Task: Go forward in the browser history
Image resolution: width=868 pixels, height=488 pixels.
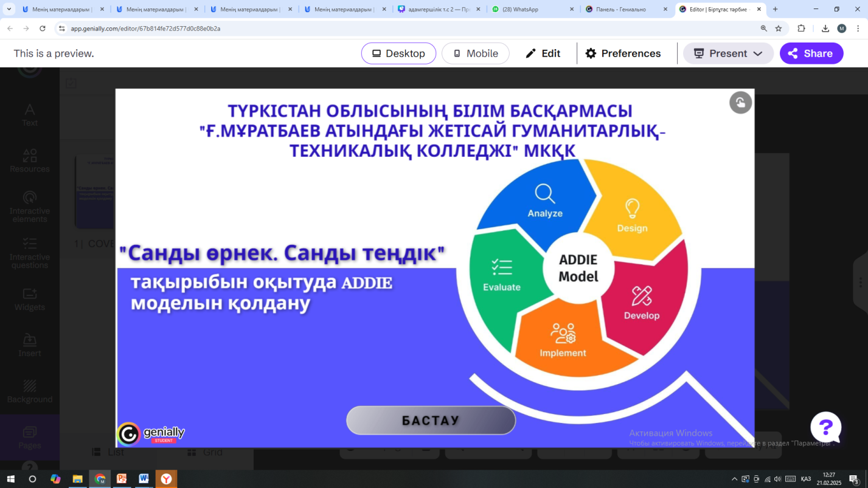Action: click(x=26, y=29)
